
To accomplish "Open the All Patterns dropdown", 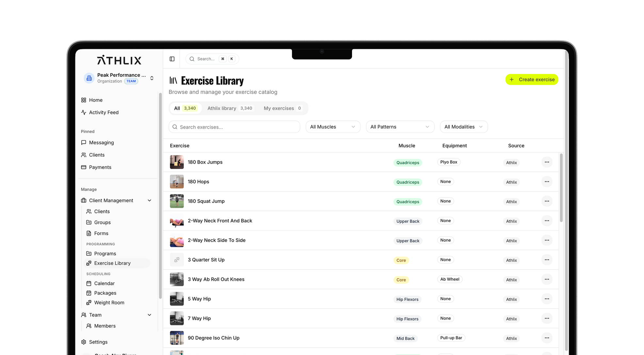I will pyautogui.click(x=400, y=127).
